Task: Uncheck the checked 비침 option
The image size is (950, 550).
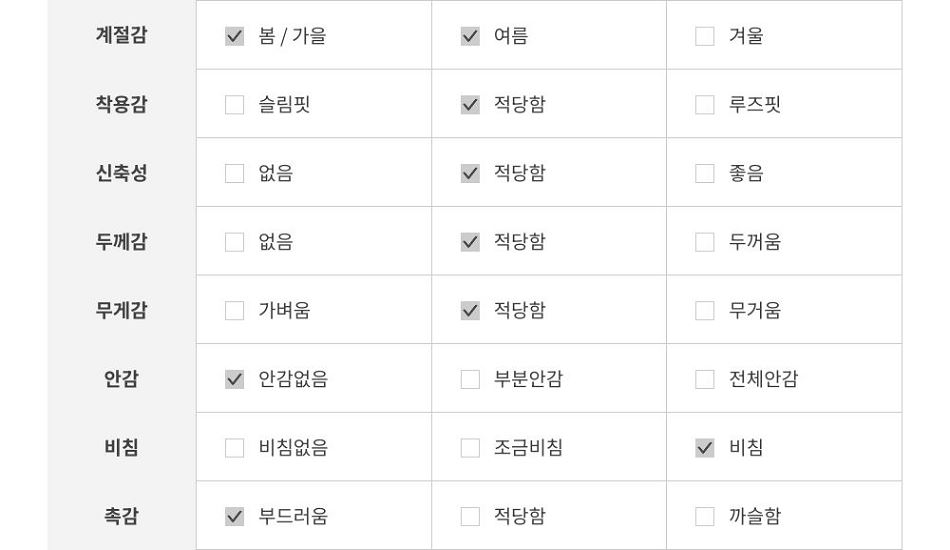Action: (x=705, y=448)
